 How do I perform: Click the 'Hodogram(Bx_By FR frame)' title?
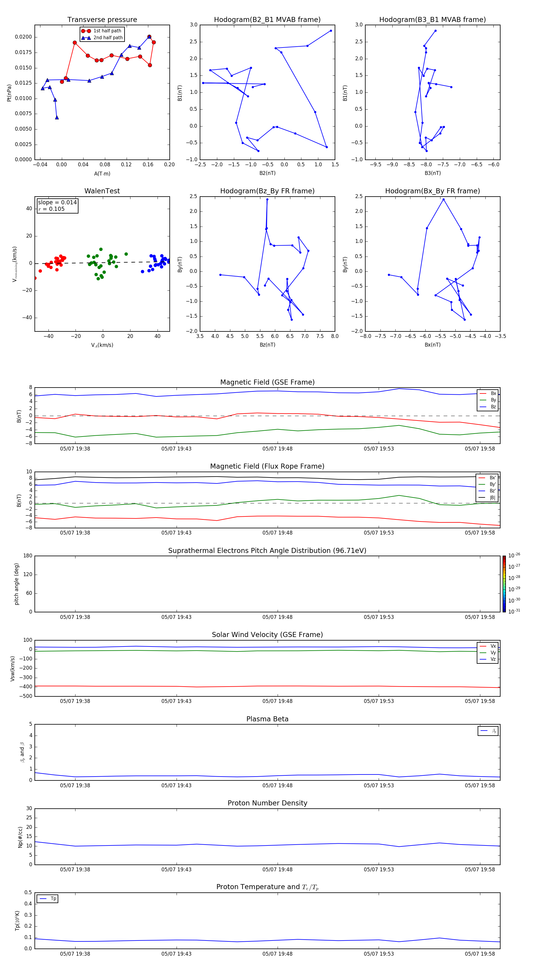pyautogui.click(x=432, y=191)
